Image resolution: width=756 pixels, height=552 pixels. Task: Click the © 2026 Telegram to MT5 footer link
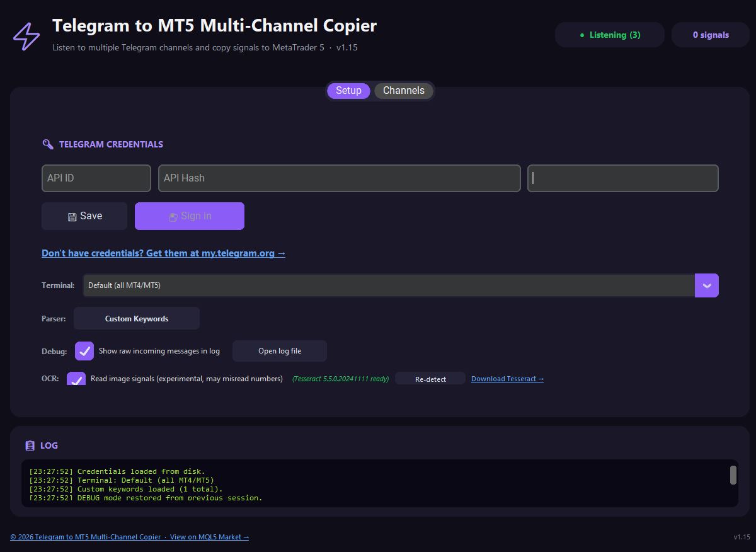(x=86, y=537)
